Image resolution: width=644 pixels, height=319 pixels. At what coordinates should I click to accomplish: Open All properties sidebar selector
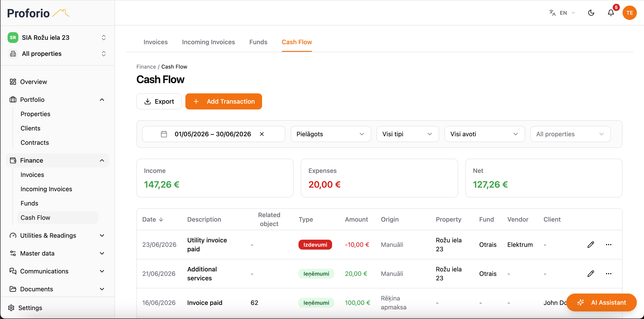click(x=57, y=53)
